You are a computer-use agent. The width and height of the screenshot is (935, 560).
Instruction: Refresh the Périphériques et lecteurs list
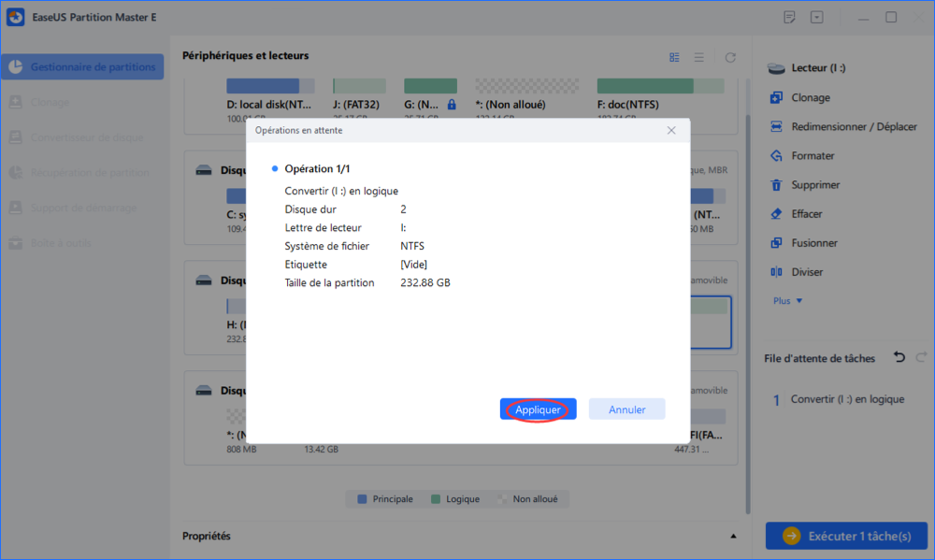pyautogui.click(x=730, y=57)
